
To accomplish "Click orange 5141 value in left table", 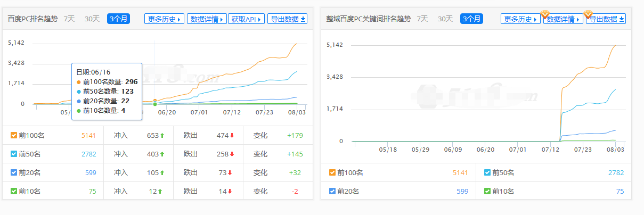I will [88, 135].
